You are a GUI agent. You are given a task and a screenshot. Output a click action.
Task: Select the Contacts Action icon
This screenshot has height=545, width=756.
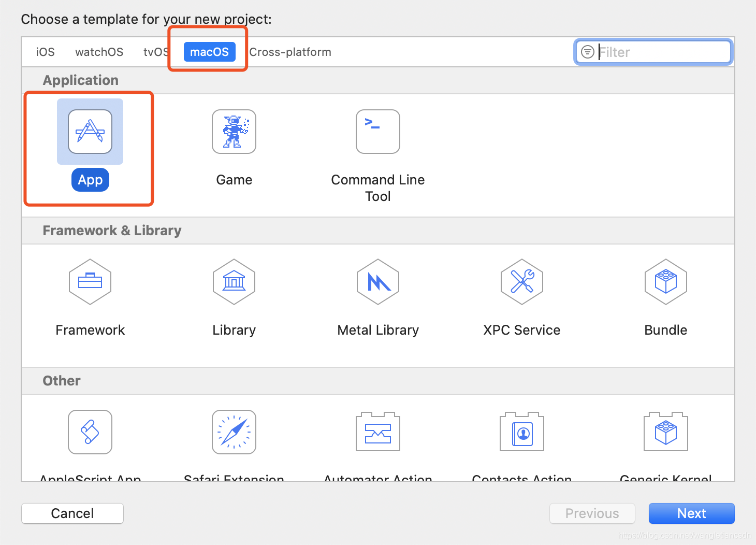tap(522, 432)
